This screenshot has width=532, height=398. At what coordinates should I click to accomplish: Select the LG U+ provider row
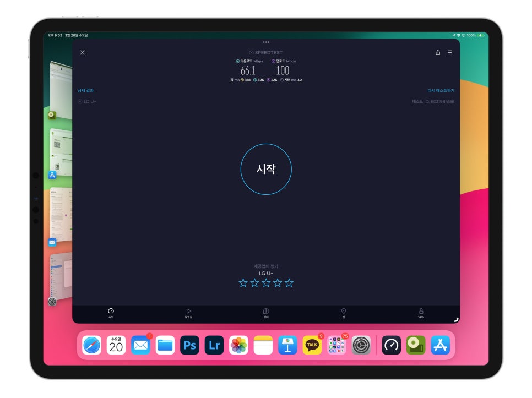pyautogui.click(x=87, y=101)
